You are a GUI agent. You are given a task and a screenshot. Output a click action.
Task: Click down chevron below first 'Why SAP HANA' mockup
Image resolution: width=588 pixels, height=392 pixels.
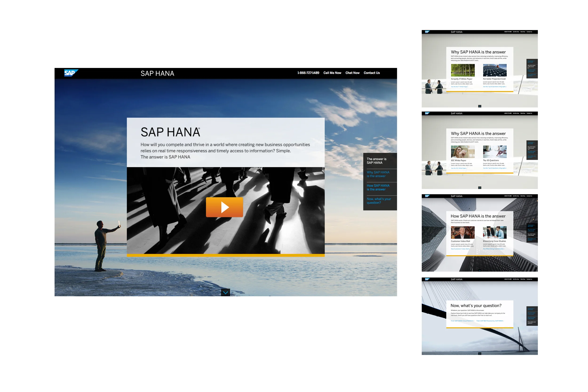480,106
